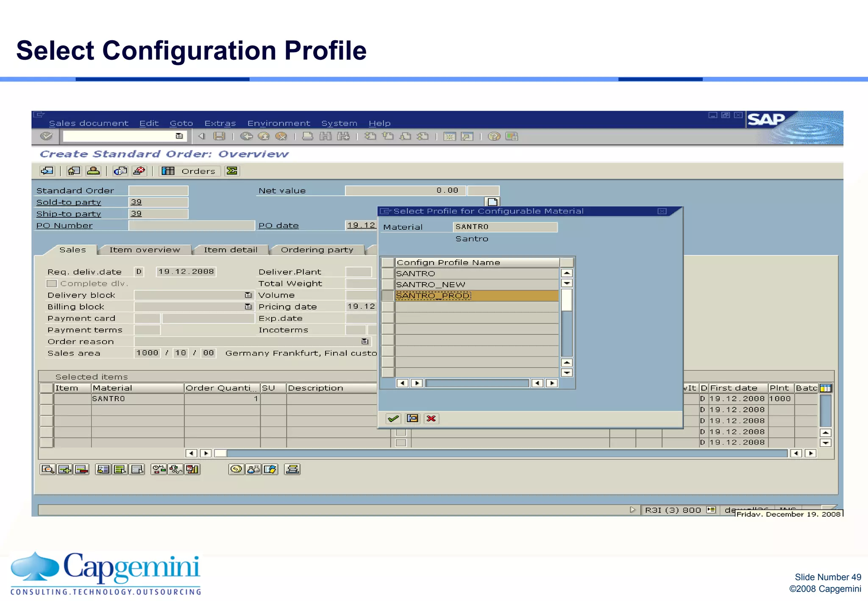Open the Order reason dropdown

coord(364,341)
